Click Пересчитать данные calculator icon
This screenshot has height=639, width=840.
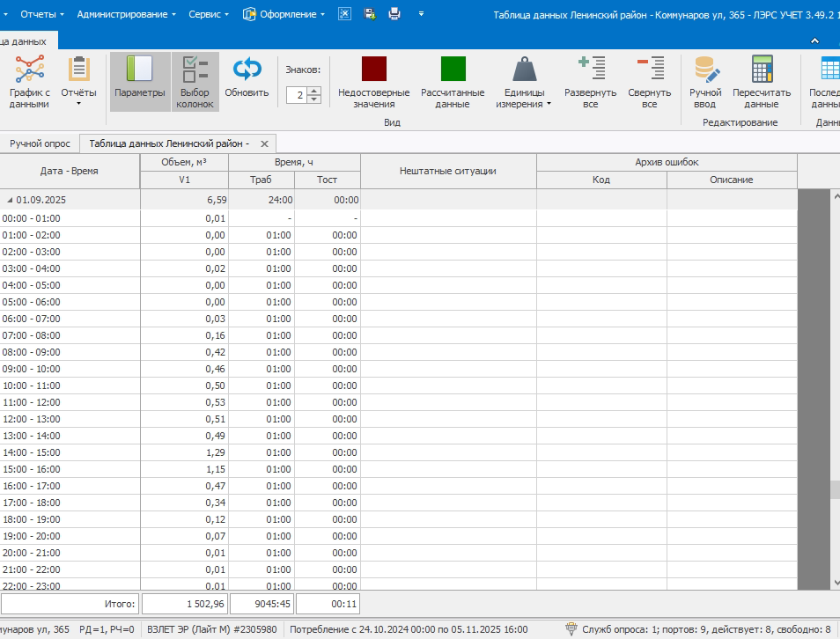coord(762,81)
